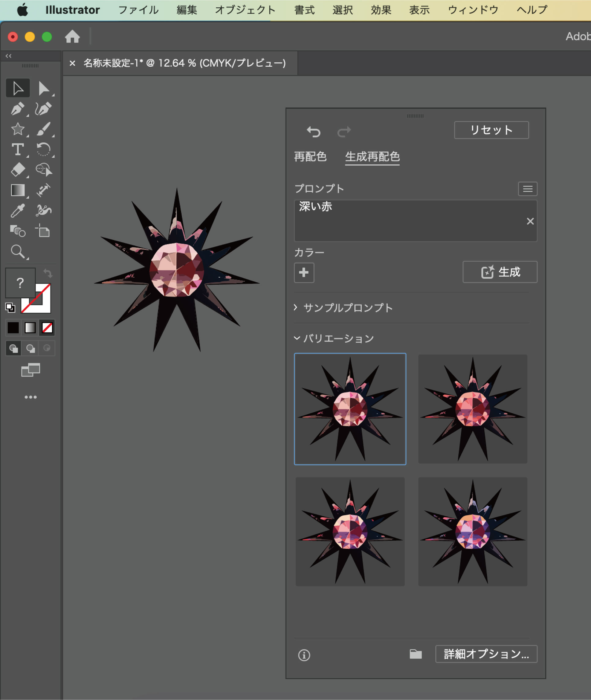Select the Star shape tool
Viewport: 591px width, 700px height.
[17, 129]
